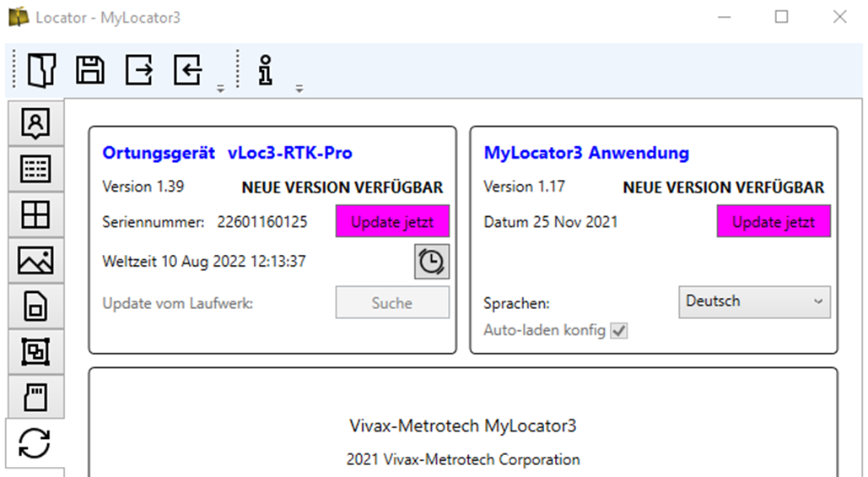Click the Vivax-Metrotech MyLocator3 text

click(463, 426)
